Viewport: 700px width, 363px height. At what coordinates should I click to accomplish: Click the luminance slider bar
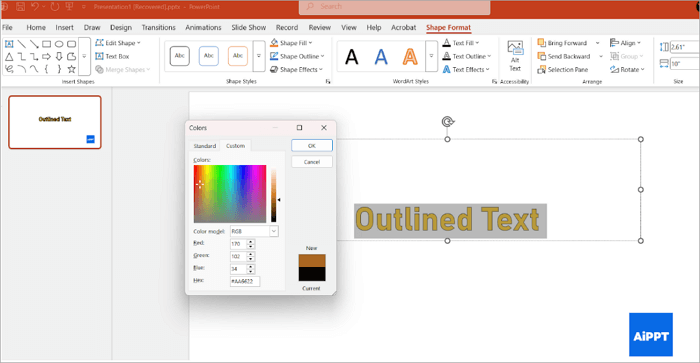tap(274, 195)
